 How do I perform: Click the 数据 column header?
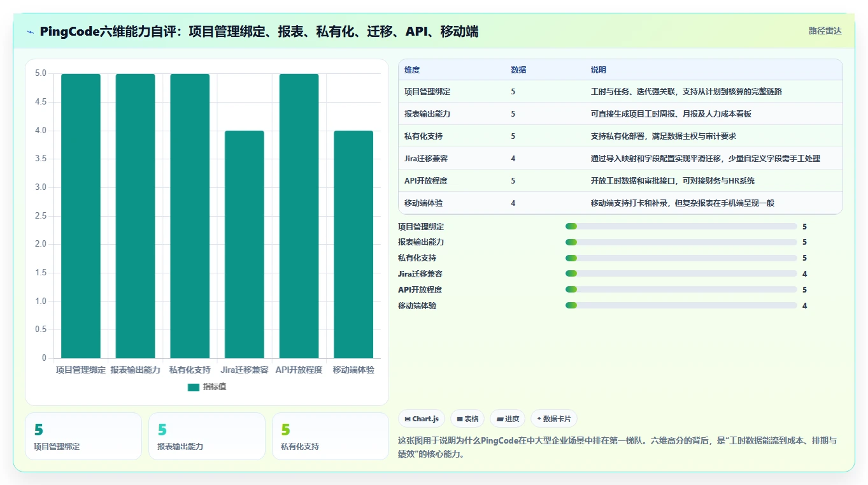[x=518, y=70]
